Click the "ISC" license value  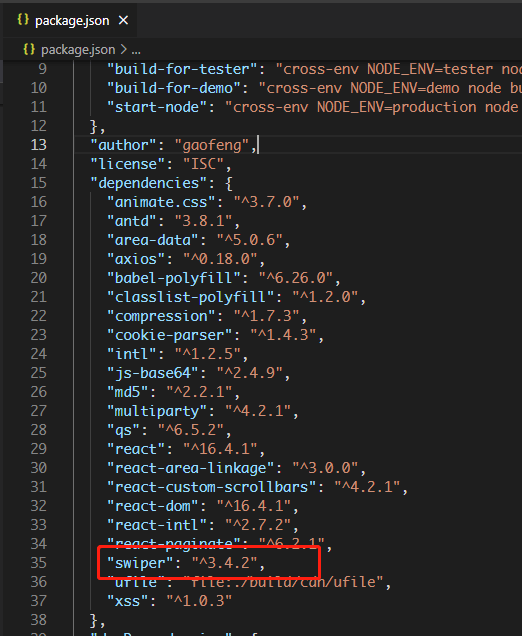pyautogui.click(x=203, y=164)
